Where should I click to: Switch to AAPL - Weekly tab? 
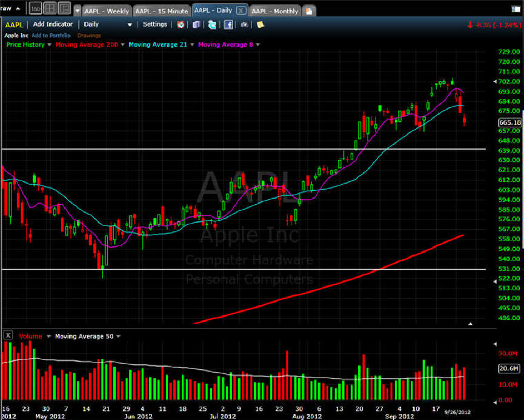click(x=107, y=11)
